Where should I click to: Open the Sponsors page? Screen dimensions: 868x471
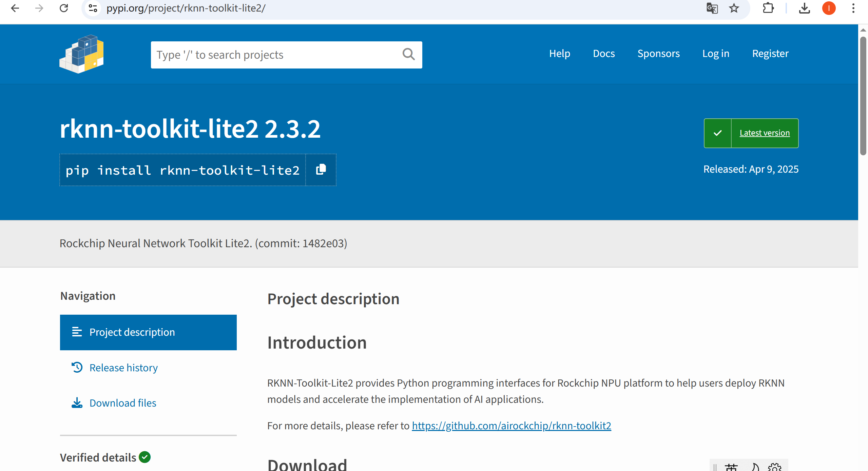point(658,54)
